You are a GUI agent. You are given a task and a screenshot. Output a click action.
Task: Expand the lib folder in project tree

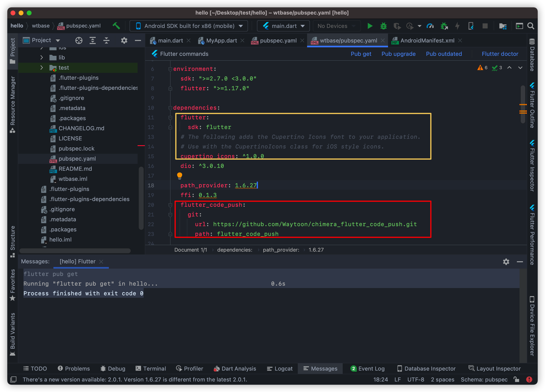click(x=41, y=57)
